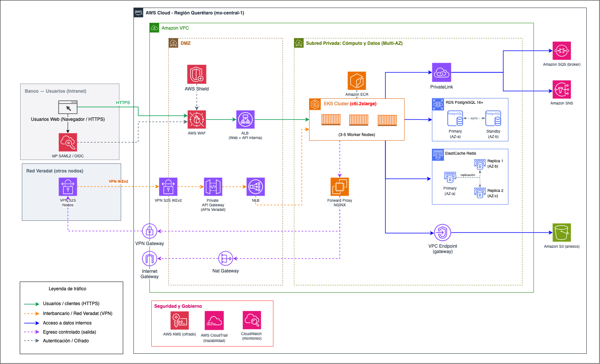Screen dimensions: 600x364
Task: Click the VPN S2S IKEv2 icon in DMZ
Action: [168, 187]
